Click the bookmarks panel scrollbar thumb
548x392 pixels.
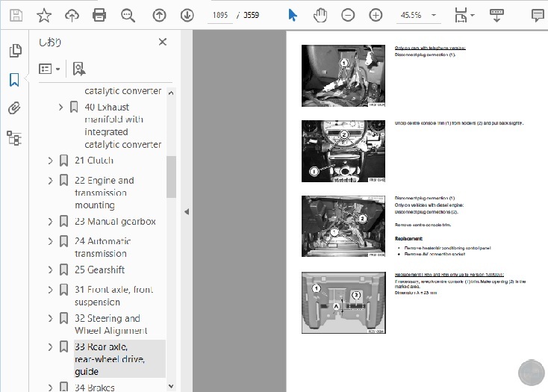tap(171, 177)
